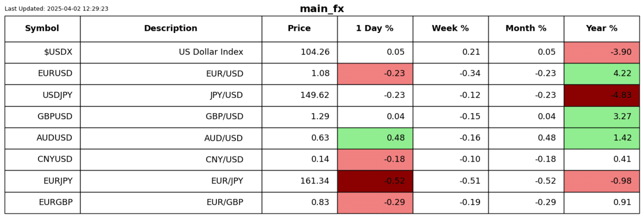This screenshot has width=644, height=218.
Task: Click the main_fx table title
Action: pyautogui.click(x=322, y=9)
